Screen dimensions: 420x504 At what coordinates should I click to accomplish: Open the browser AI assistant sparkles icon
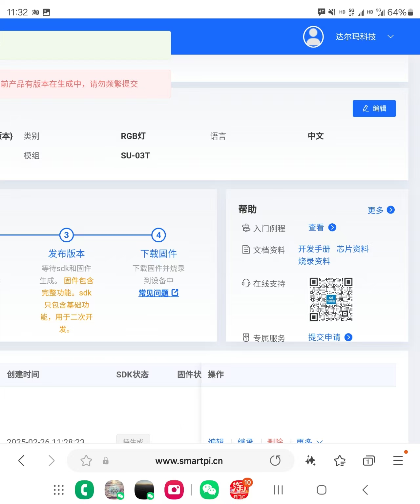coord(310,460)
